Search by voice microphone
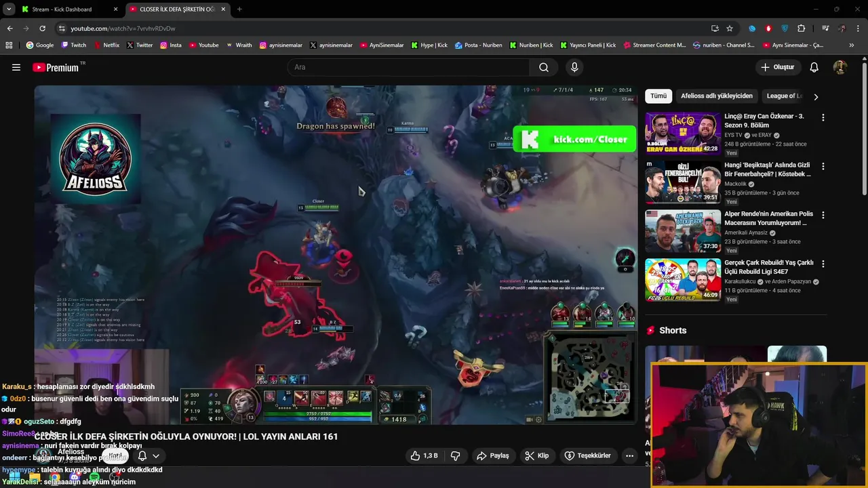This screenshot has width=868, height=488. click(x=574, y=67)
